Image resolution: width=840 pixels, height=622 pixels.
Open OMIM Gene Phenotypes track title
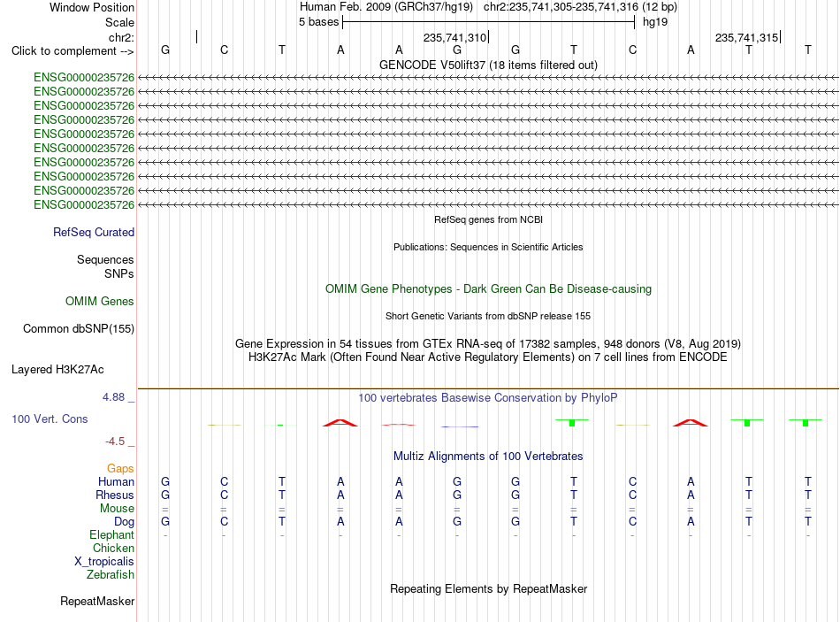(488, 289)
